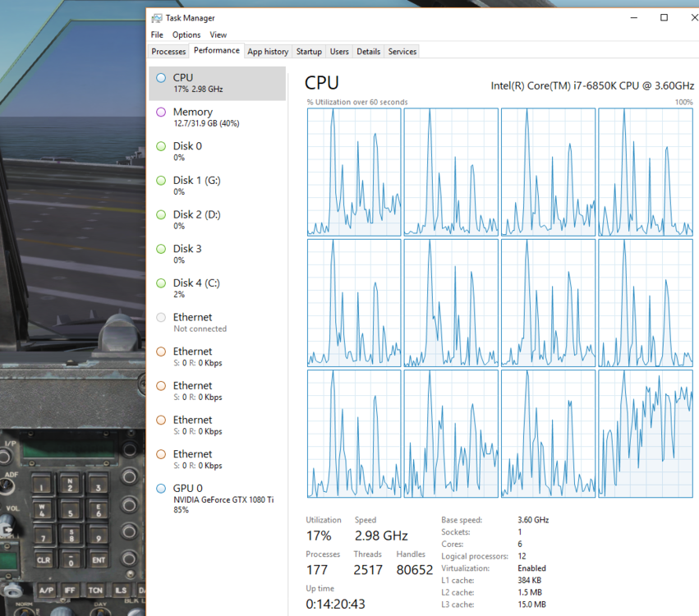Image resolution: width=699 pixels, height=616 pixels.
Task: Open the File menu
Action: click(157, 35)
